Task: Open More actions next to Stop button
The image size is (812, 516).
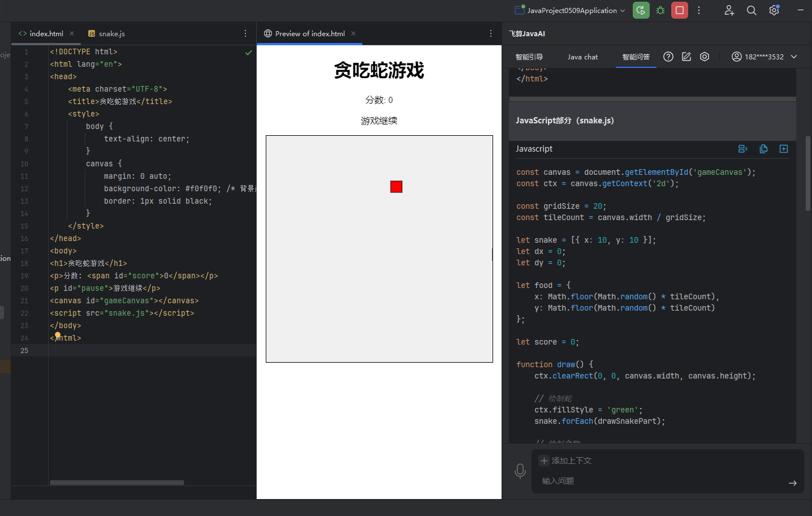Action: pyautogui.click(x=699, y=10)
